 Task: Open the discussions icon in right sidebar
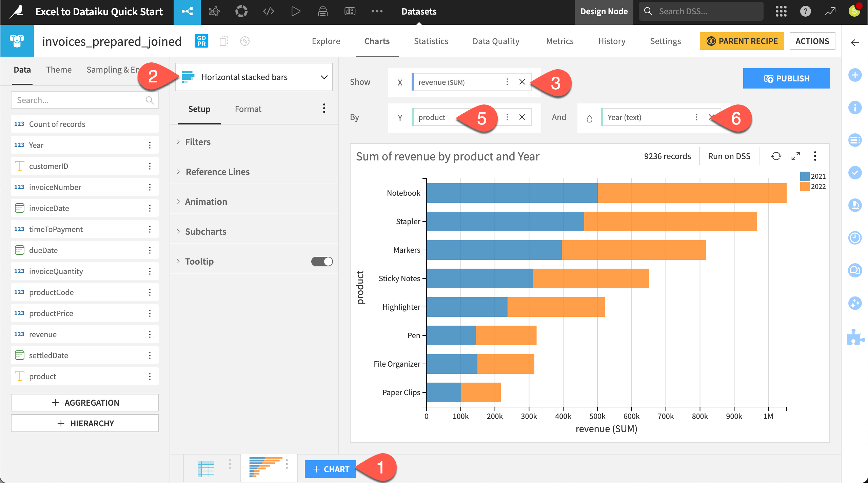(x=855, y=270)
